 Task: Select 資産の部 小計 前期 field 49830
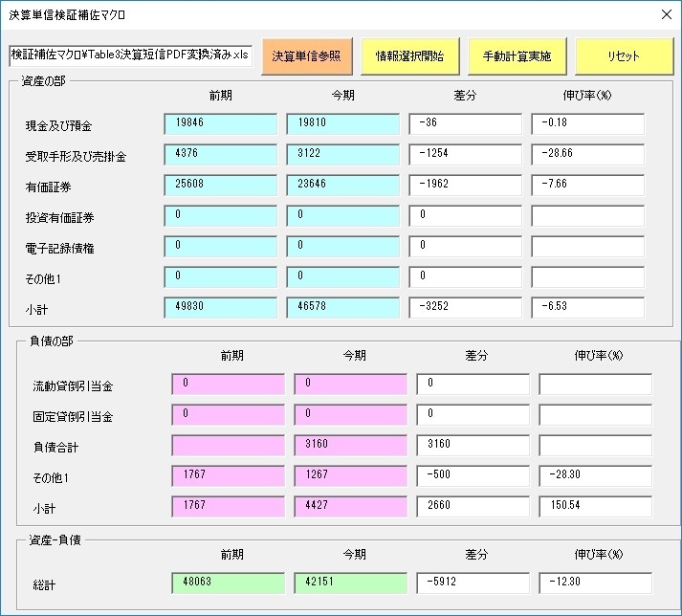point(221,308)
